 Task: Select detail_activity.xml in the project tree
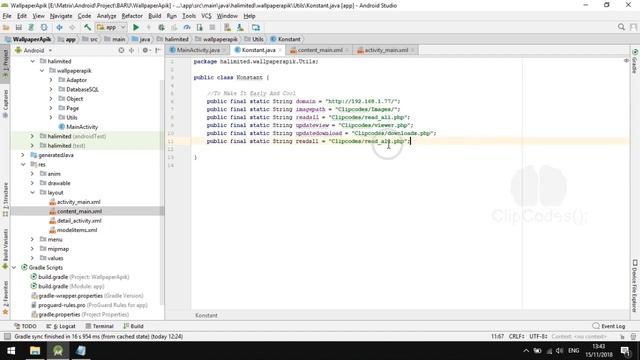[x=75, y=221]
